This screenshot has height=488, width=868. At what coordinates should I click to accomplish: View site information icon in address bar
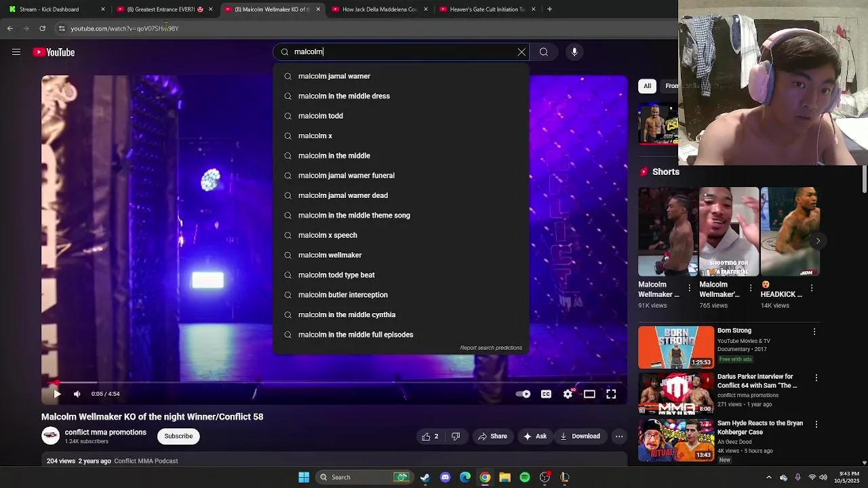click(62, 28)
